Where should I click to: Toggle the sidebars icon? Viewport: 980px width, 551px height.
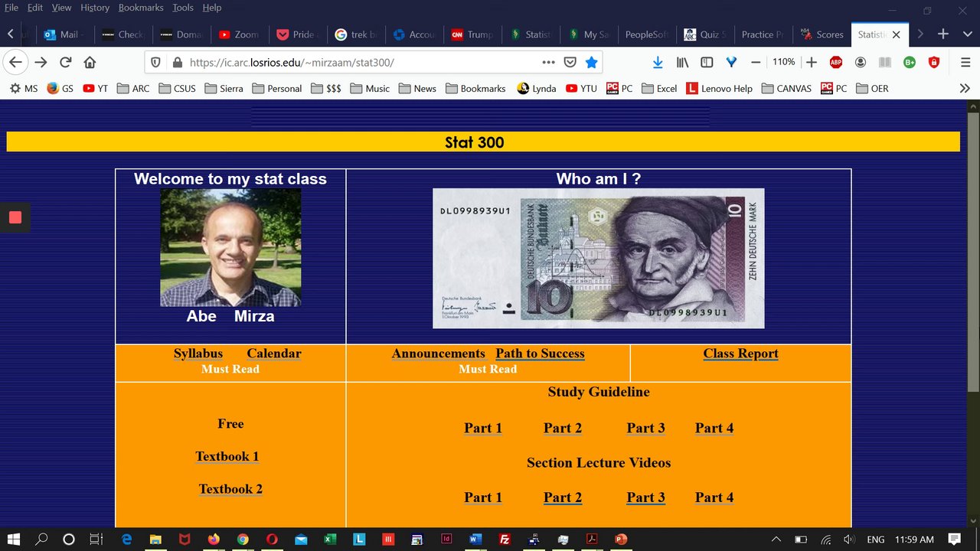[707, 62]
